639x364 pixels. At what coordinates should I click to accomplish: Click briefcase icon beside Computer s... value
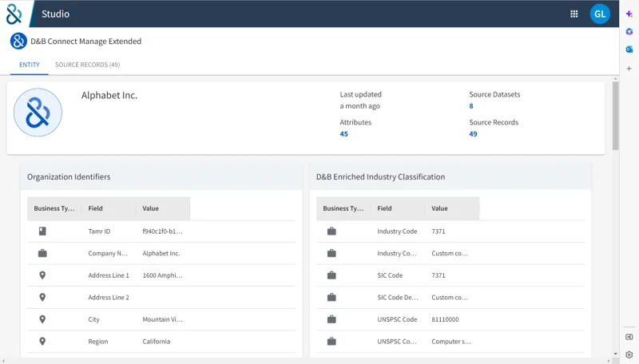(331, 341)
